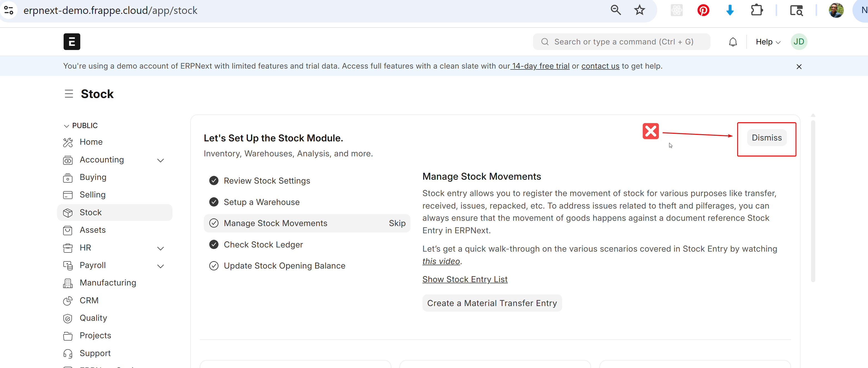868x368 pixels.
Task: Click the Stock box icon in sidebar
Action: [68, 213]
